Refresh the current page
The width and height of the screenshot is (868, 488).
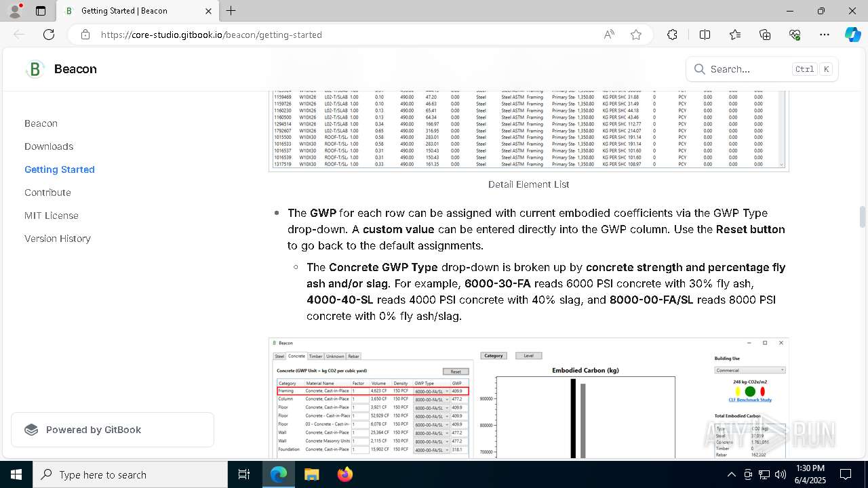click(x=49, y=35)
